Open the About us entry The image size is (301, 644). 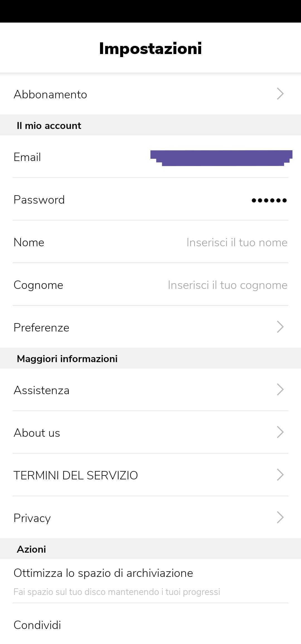(151, 432)
